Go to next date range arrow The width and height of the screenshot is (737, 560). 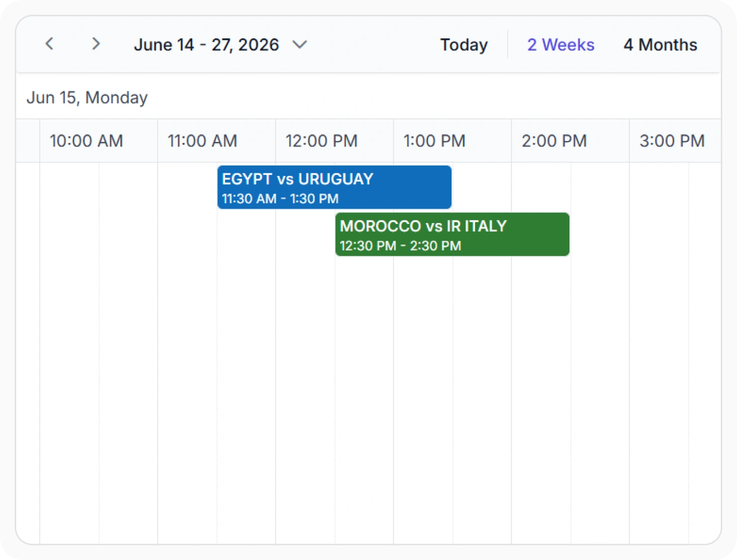point(96,44)
